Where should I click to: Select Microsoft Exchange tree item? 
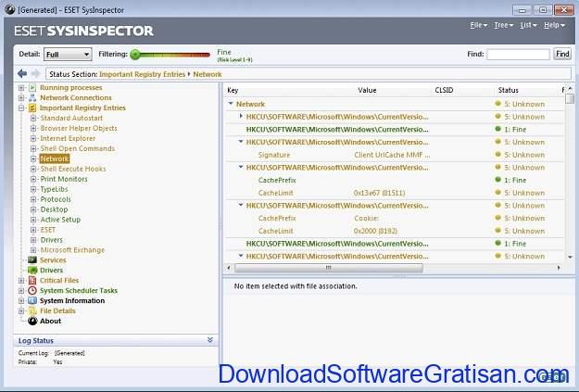[72, 250]
